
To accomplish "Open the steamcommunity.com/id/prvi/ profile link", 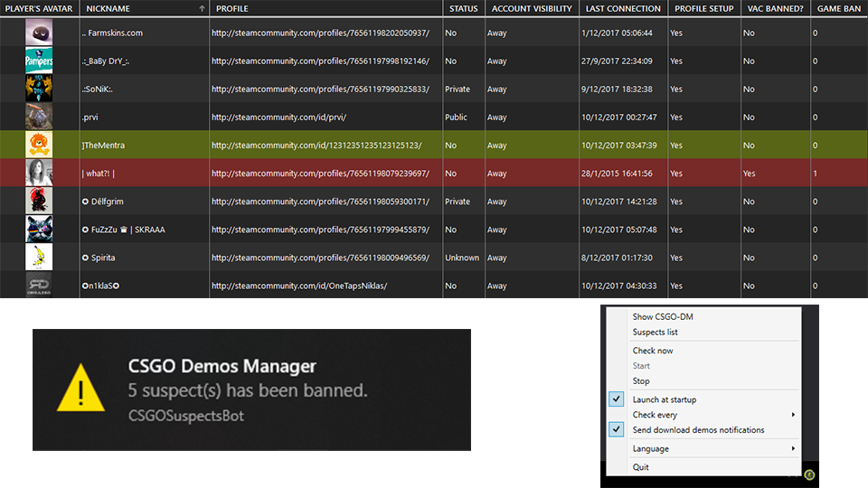I will [x=278, y=117].
